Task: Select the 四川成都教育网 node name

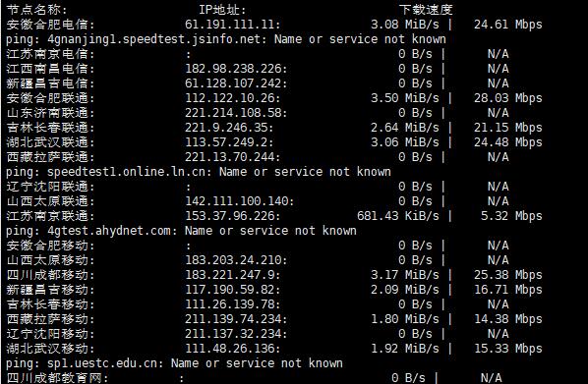Action: point(54,378)
